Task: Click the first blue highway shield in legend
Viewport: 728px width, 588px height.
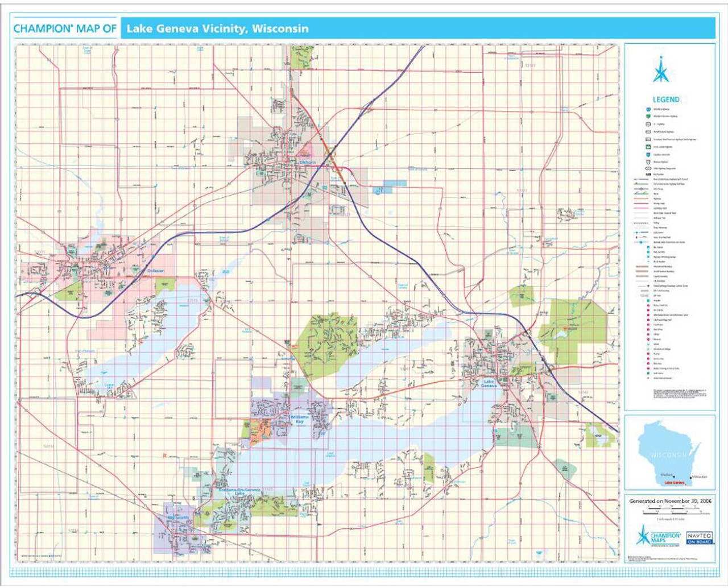Action: [x=648, y=109]
